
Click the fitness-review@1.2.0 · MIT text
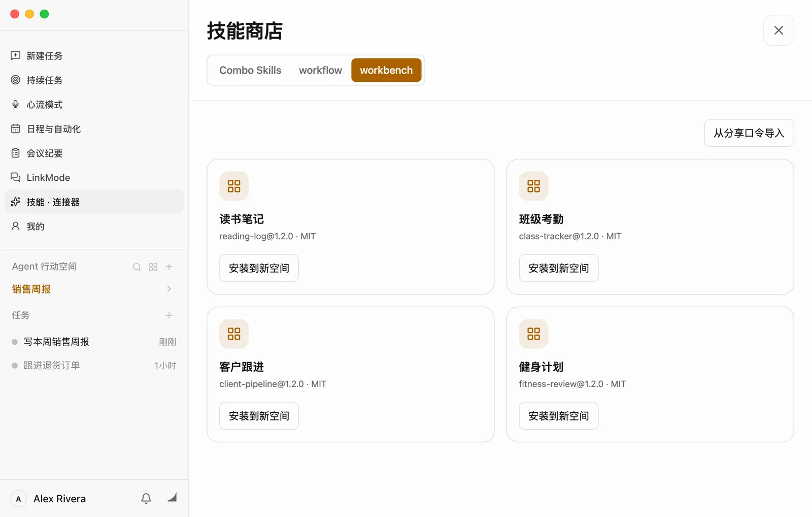click(572, 384)
